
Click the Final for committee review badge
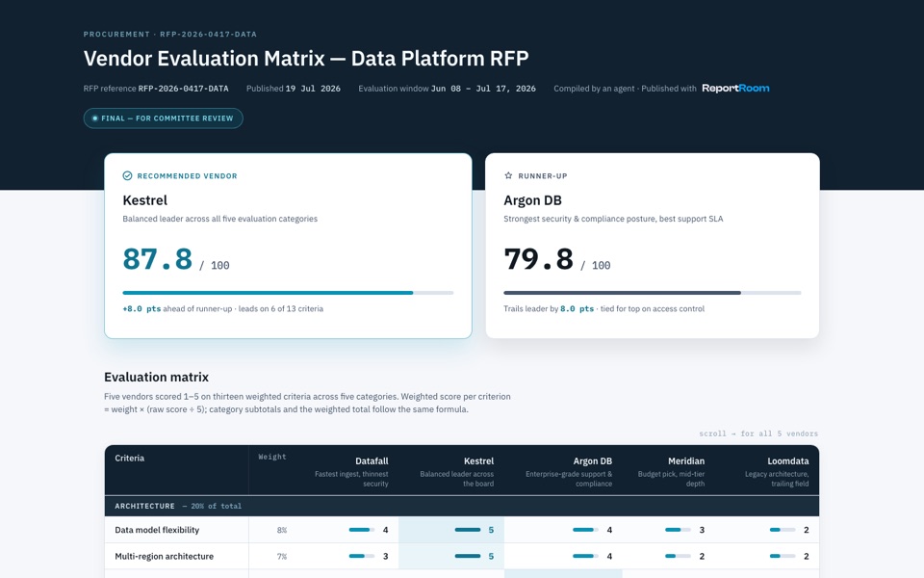pyautogui.click(x=164, y=118)
